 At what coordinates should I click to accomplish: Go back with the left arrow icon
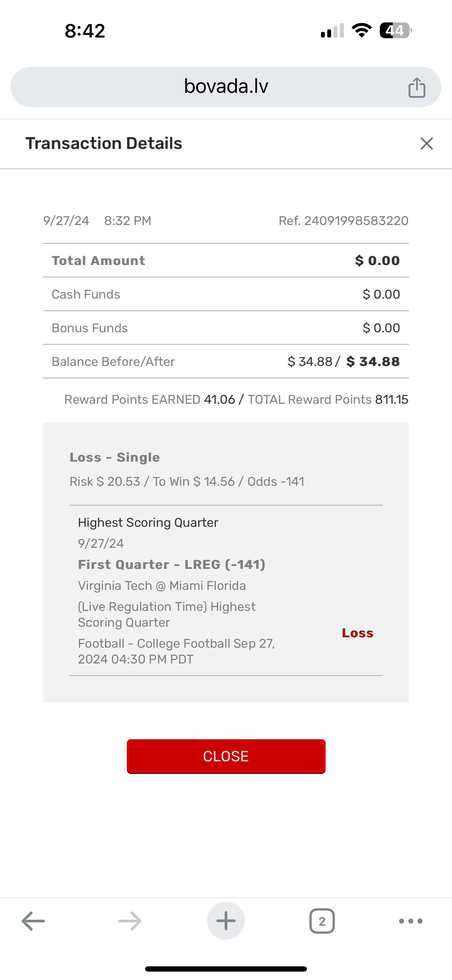[34, 921]
